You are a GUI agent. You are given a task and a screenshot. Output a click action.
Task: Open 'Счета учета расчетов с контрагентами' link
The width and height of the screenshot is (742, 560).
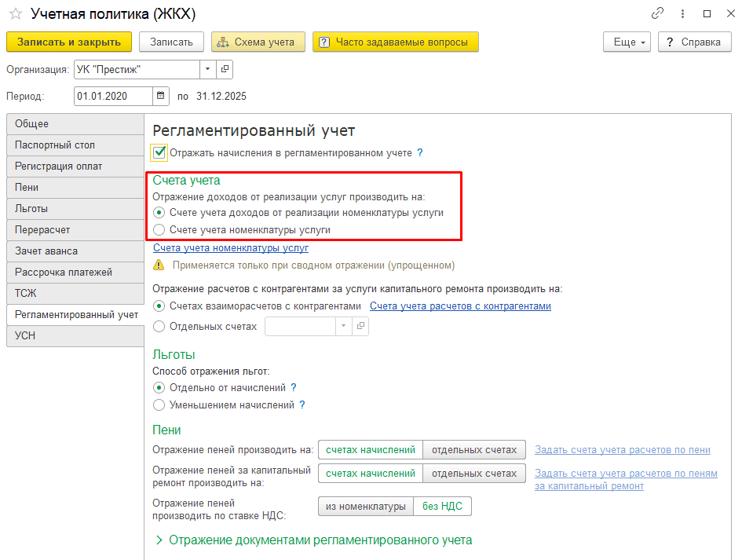(x=460, y=306)
